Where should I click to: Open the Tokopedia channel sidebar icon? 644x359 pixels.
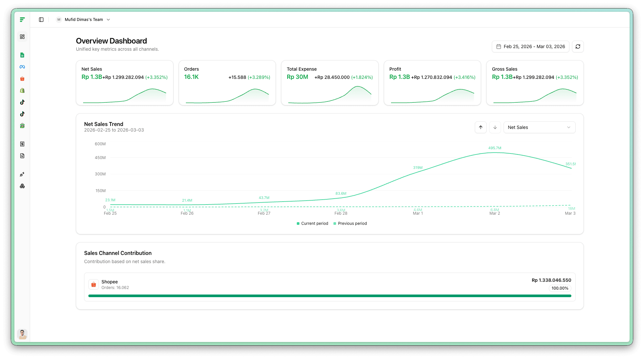pyautogui.click(x=22, y=126)
